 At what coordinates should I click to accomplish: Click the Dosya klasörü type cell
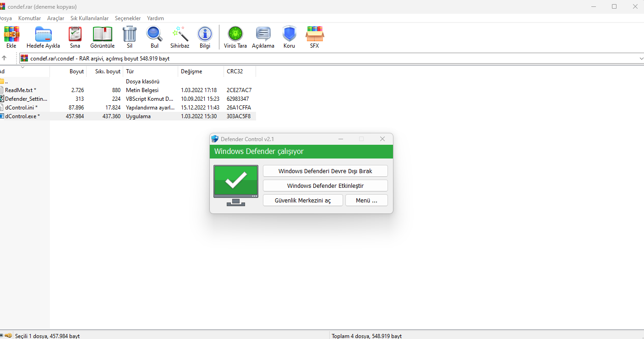[x=142, y=82]
